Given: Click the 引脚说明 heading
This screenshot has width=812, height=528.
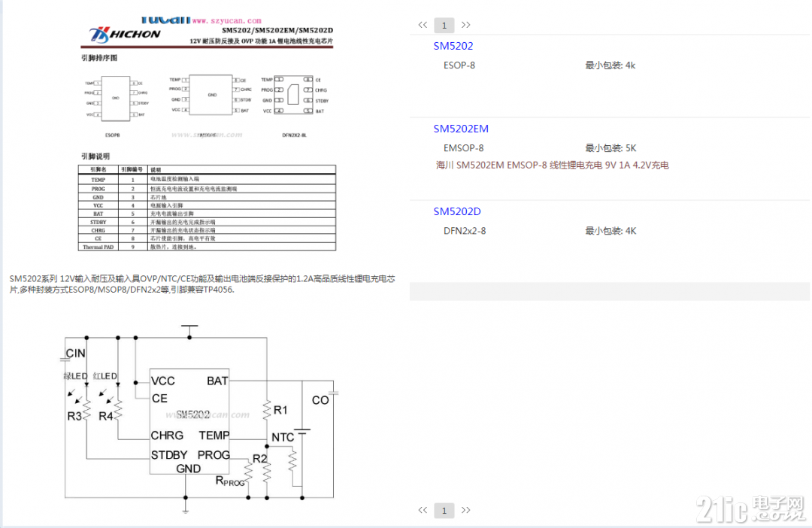Looking at the screenshot, I should (95, 156).
